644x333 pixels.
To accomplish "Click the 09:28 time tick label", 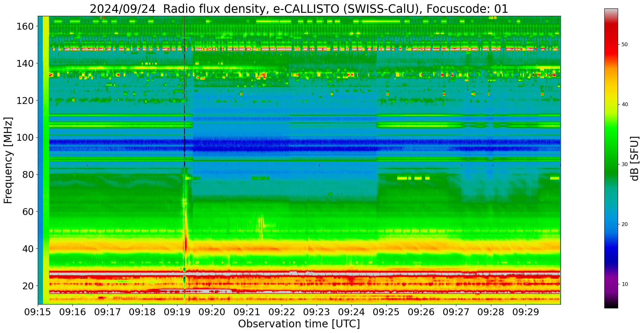I will (491, 312).
